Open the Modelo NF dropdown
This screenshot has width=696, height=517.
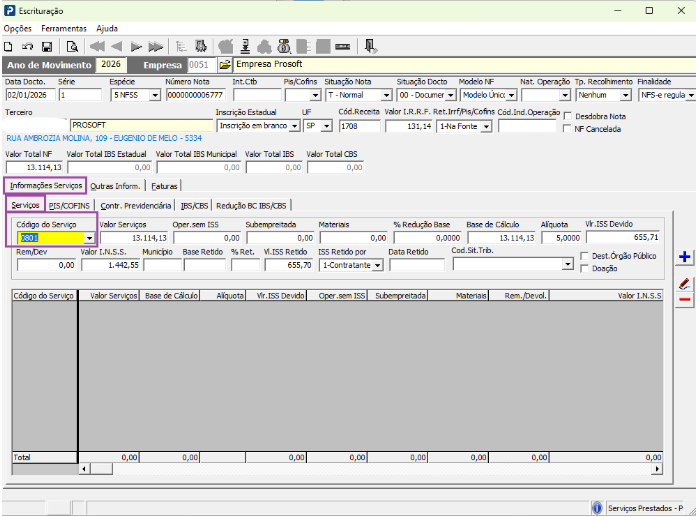point(511,95)
